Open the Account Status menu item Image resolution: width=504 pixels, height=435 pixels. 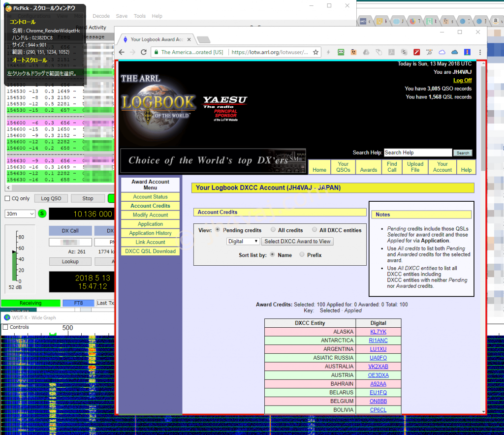pos(150,197)
